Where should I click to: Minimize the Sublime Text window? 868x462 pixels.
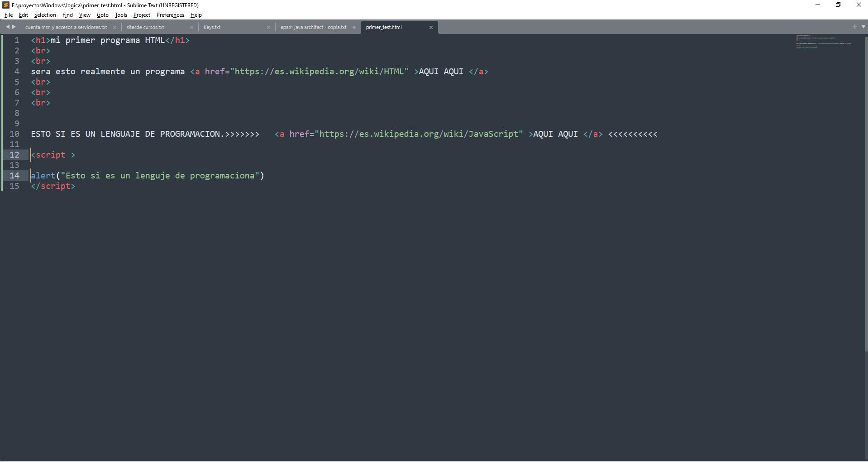click(818, 5)
